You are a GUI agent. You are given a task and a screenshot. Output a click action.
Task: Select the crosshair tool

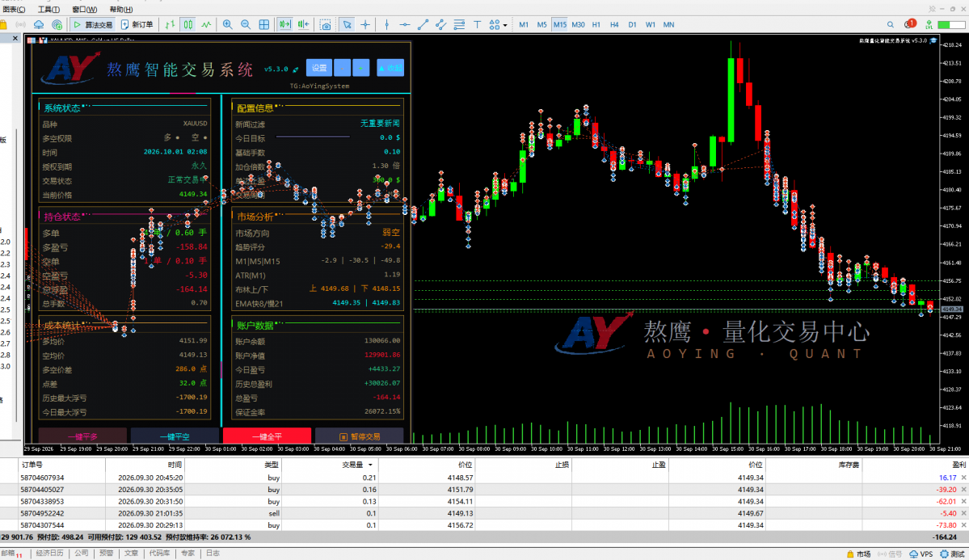click(365, 25)
